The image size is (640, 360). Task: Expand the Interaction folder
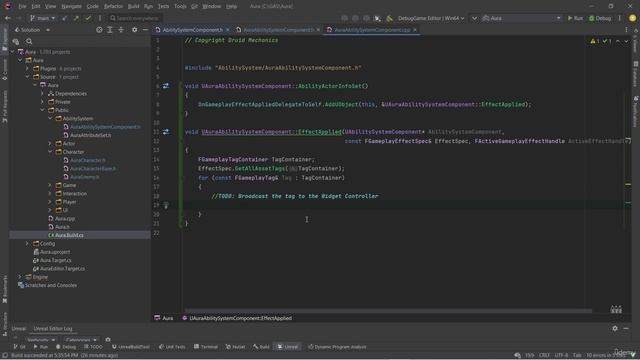pyautogui.click(x=50, y=193)
